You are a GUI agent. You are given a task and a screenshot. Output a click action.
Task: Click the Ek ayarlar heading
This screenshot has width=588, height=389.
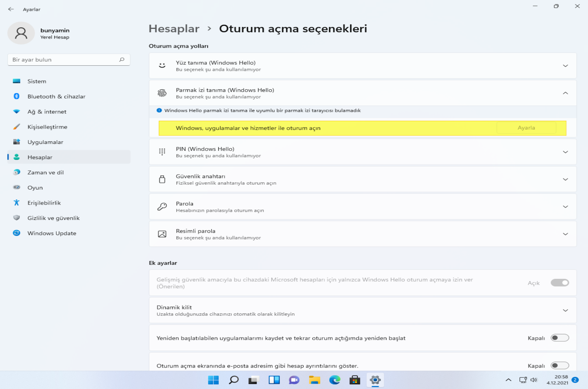click(163, 263)
